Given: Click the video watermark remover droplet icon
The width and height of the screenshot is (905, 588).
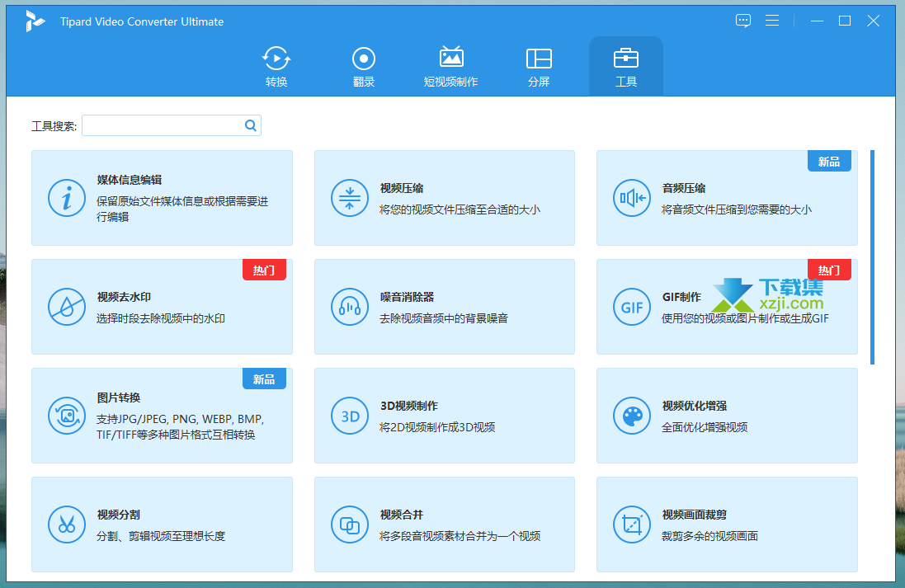Looking at the screenshot, I should [x=67, y=307].
